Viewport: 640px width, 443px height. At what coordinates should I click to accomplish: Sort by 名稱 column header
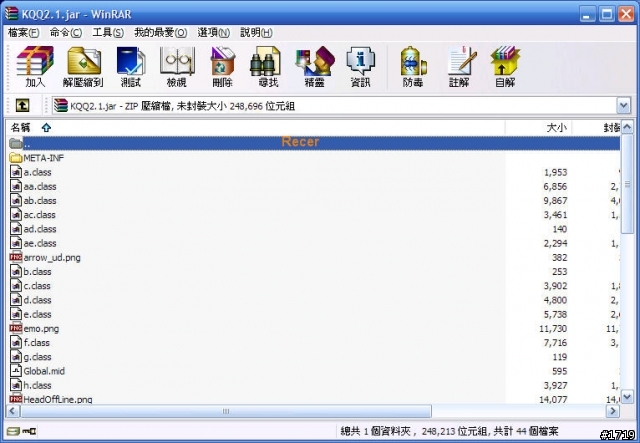pyautogui.click(x=256, y=128)
